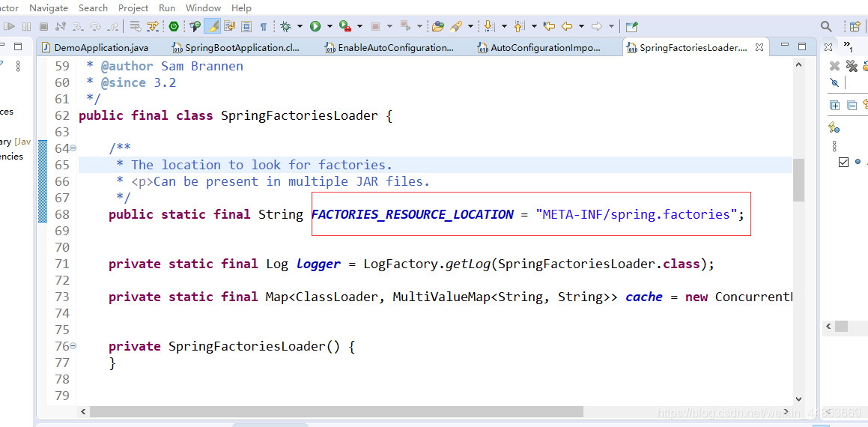Click the Back navigation arrow
The height and width of the screenshot is (427, 868).
[566, 26]
